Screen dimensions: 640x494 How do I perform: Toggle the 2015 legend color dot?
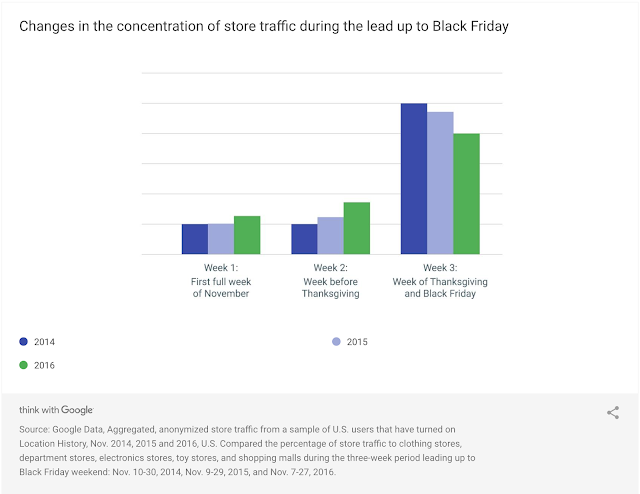pos(337,342)
